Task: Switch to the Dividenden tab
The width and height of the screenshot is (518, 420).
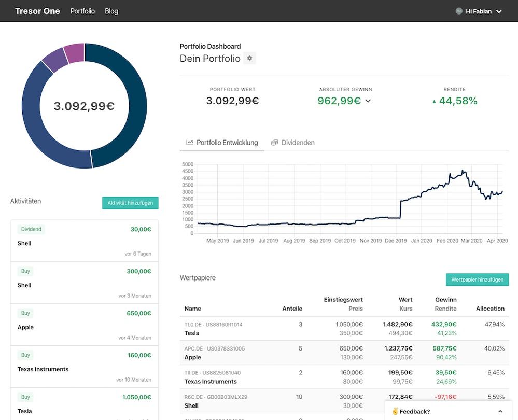Action: [293, 143]
